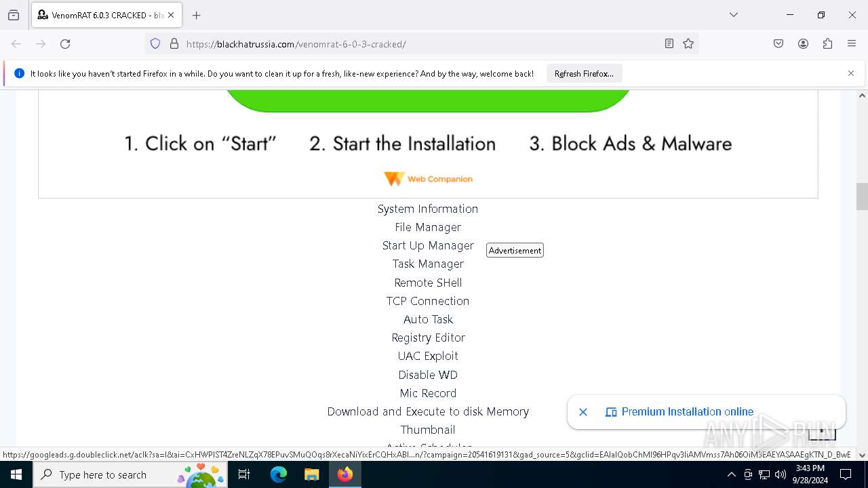Switch to Firefox taskbar icon
This screenshot has width=868, height=488.
345,474
